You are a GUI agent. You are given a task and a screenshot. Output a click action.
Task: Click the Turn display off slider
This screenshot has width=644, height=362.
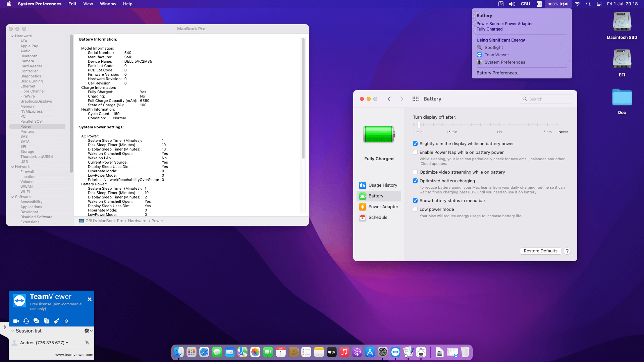[485, 125]
